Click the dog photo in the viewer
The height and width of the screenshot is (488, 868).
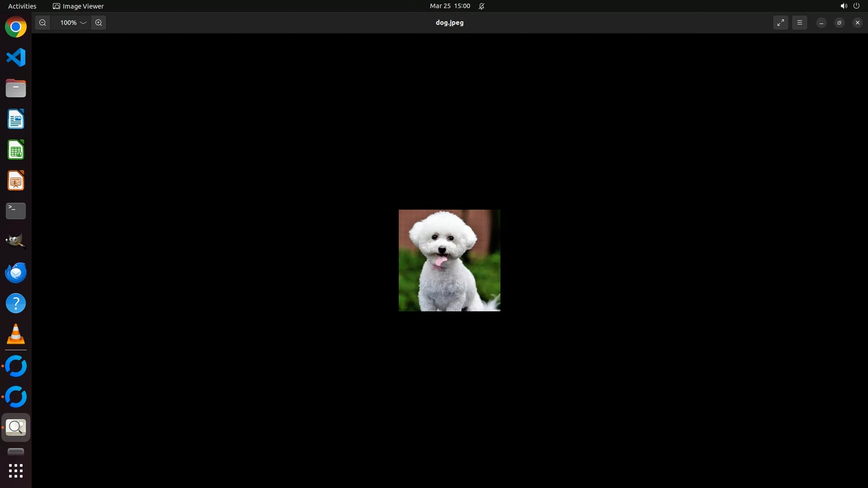tap(449, 260)
